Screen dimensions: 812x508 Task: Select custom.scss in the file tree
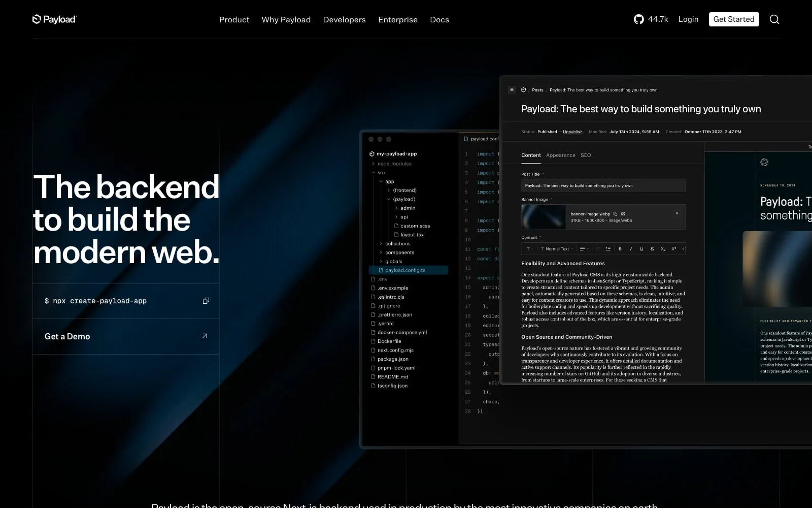tap(412, 226)
